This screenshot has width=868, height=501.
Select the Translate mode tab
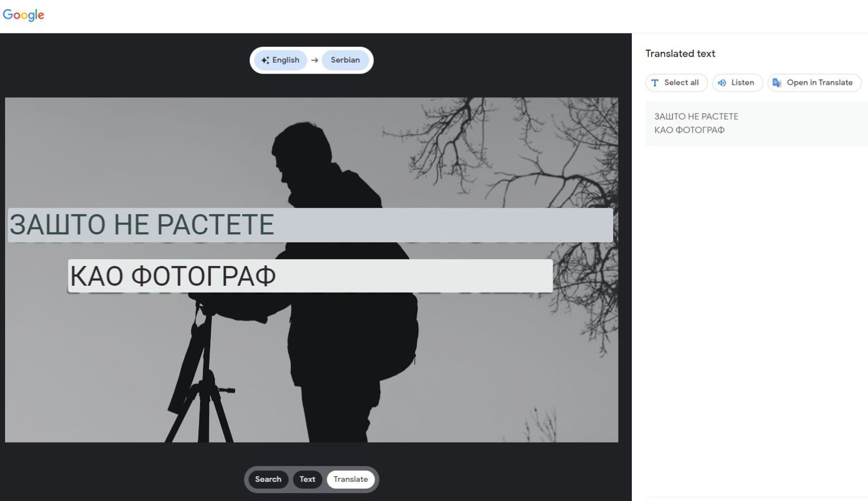pyautogui.click(x=350, y=480)
